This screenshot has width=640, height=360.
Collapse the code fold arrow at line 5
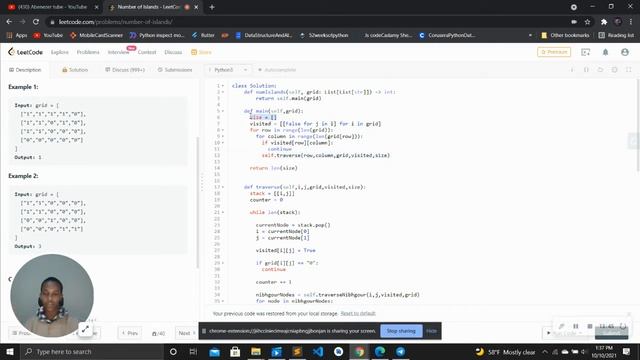(223, 111)
